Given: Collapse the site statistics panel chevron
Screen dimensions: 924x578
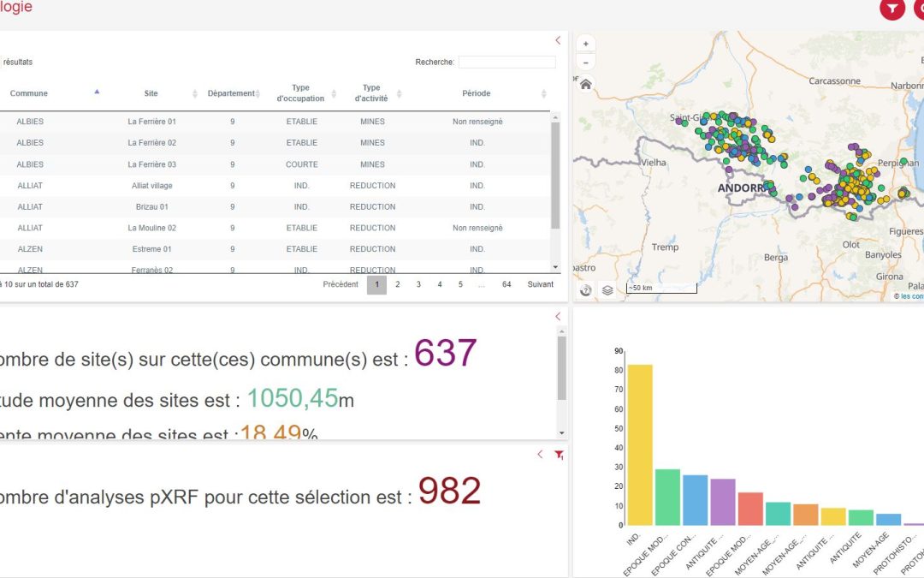Looking at the screenshot, I should tap(557, 315).
